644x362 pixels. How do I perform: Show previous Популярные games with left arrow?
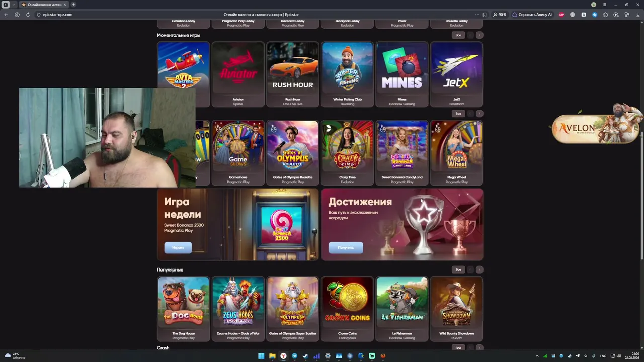coord(470,269)
